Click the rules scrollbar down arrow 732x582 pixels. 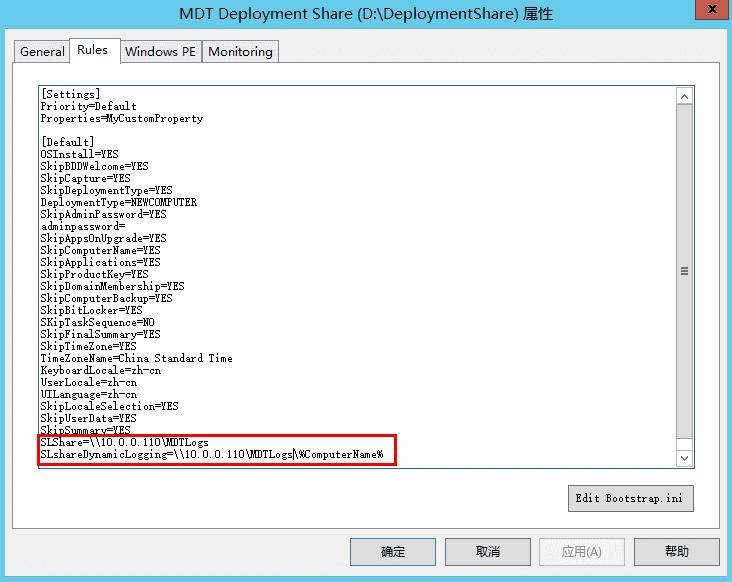point(684,458)
